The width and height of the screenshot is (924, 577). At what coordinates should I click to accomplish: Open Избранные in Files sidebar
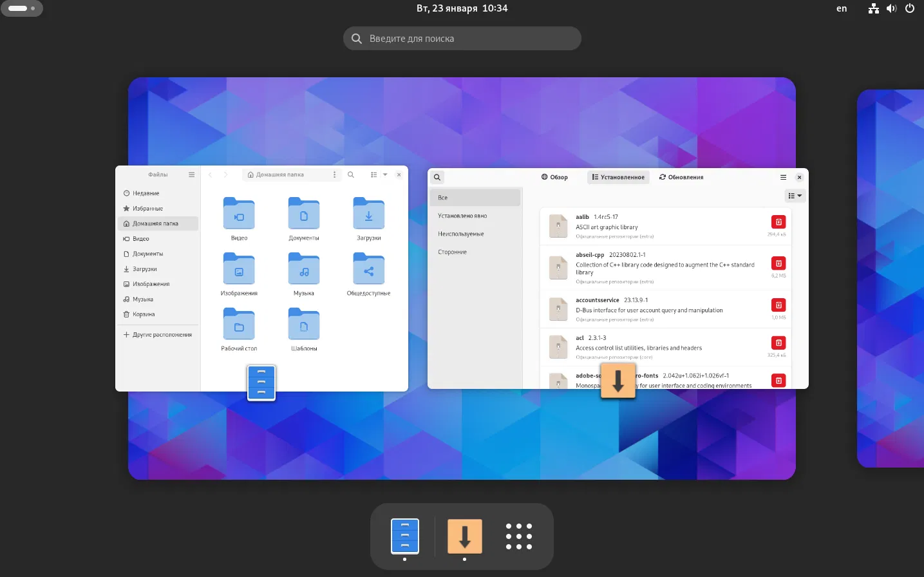tap(158, 209)
